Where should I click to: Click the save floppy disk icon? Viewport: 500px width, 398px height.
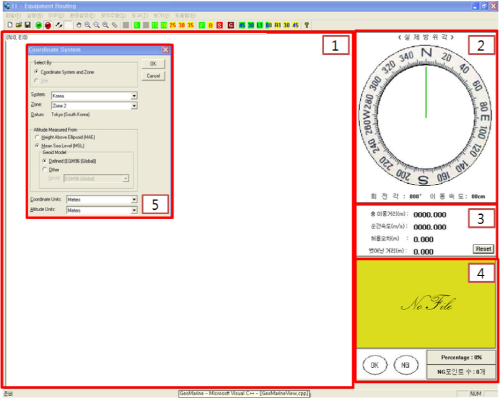click(28, 25)
